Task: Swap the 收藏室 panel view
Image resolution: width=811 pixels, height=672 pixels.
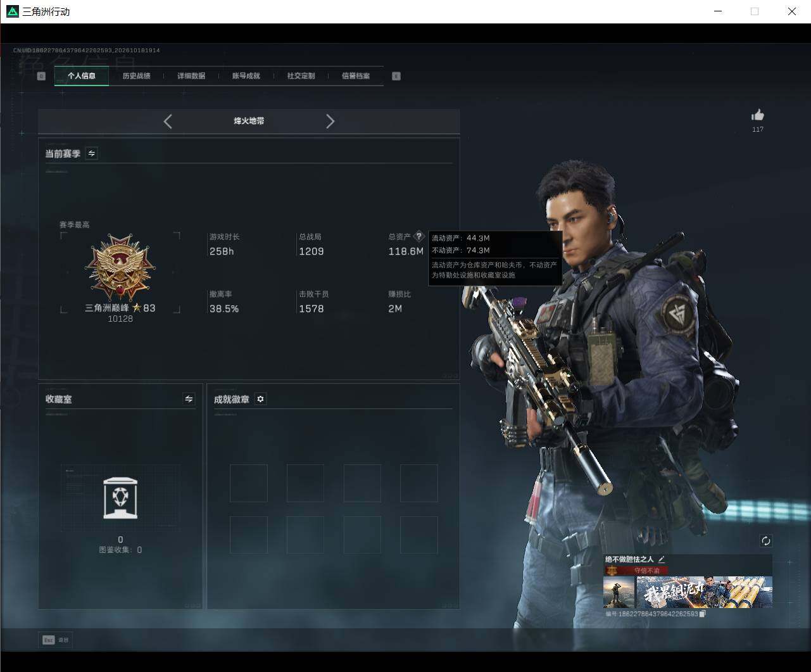Action: [x=189, y=398]
